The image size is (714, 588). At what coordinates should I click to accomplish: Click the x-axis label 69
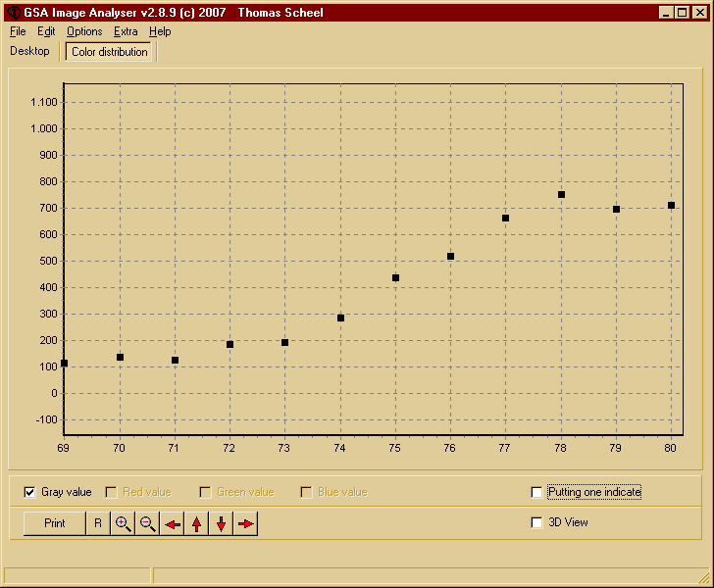(x=64, y=448)
